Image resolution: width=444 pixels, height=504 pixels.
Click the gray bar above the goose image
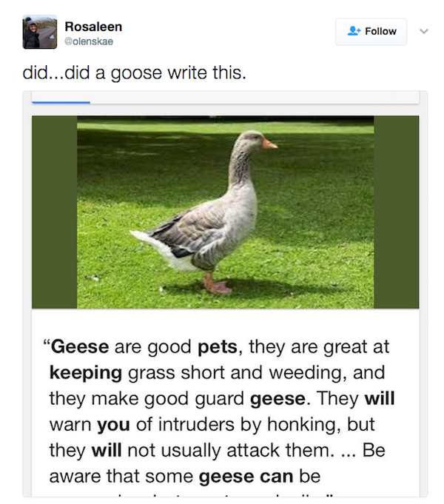click(x=226, y=97)
